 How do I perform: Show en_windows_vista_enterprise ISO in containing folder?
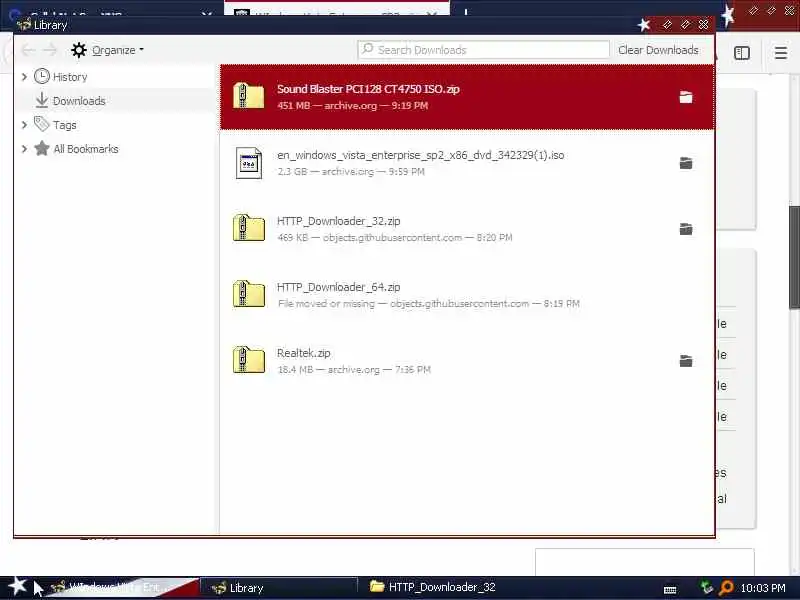pyautogui.click(x=686, y=163)
